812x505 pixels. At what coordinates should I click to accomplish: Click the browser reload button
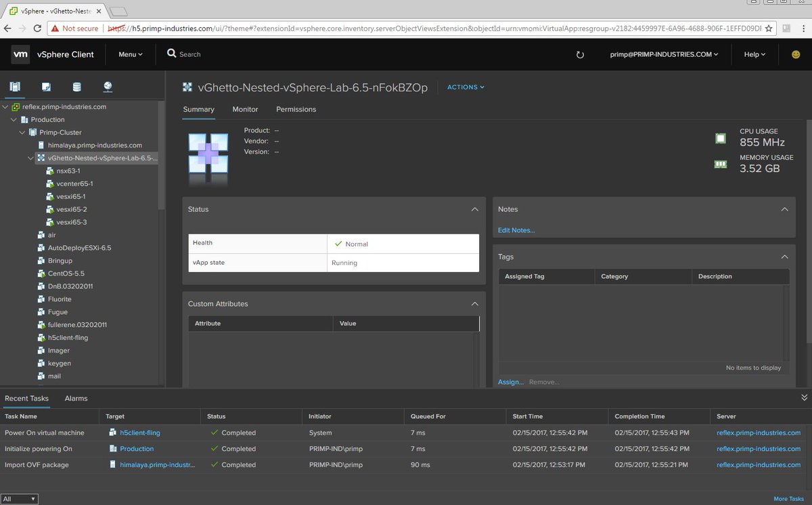(39, 28)
